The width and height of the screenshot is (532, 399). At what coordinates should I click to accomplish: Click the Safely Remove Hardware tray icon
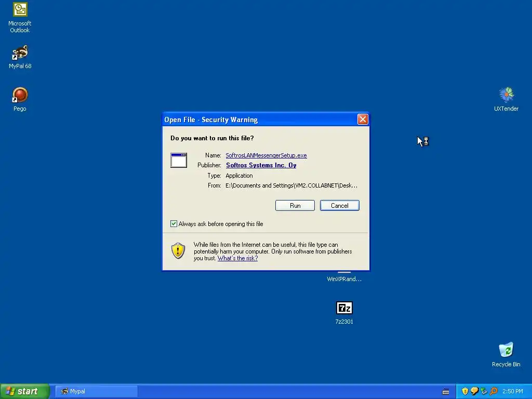coord(484,391)
